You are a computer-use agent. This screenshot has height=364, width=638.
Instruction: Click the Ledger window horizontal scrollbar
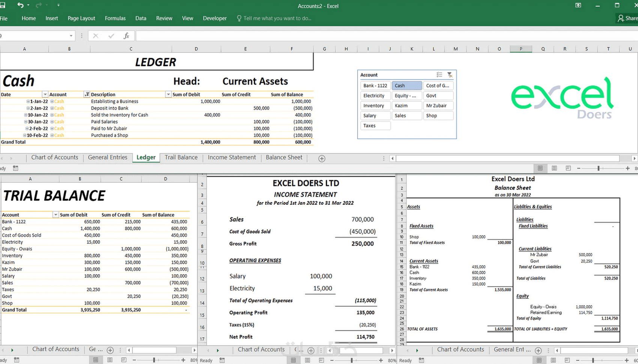click(507, 158)
